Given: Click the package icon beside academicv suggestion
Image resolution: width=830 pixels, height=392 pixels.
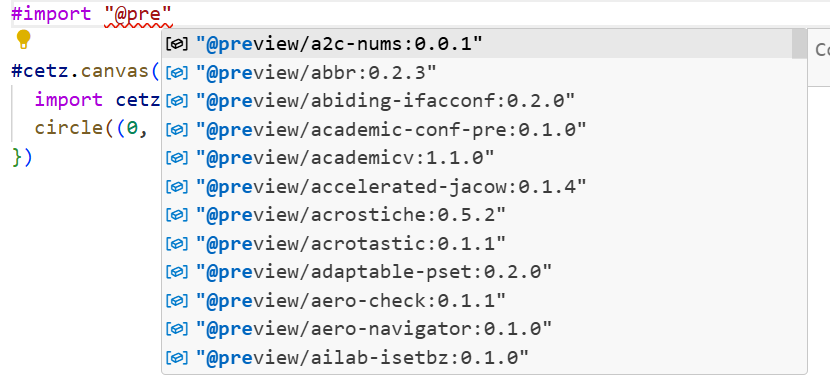Looking at the screenshot, I should (x=177, y=158).
